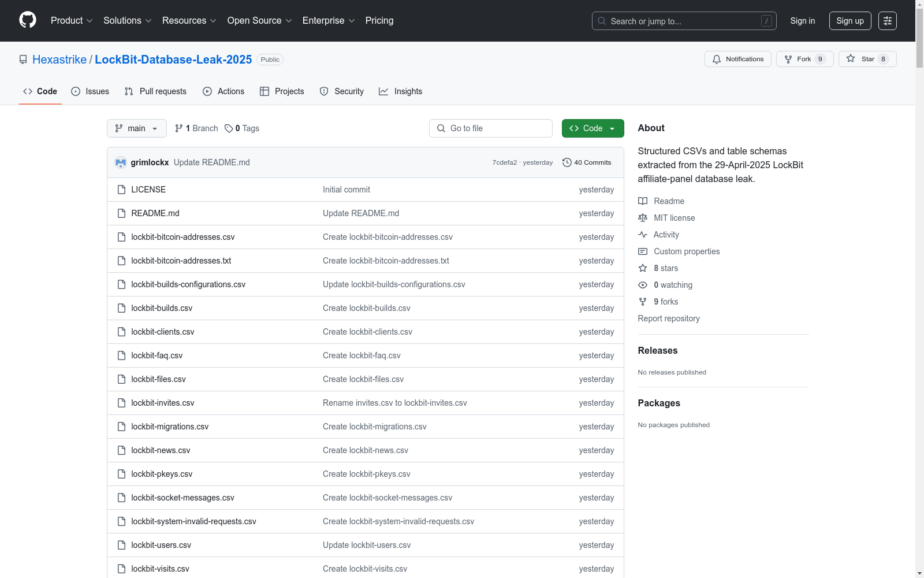The height and width of the screenshot is (578, 924).
Task: Focus the Search or jump to field
Action: click(684, 21)
